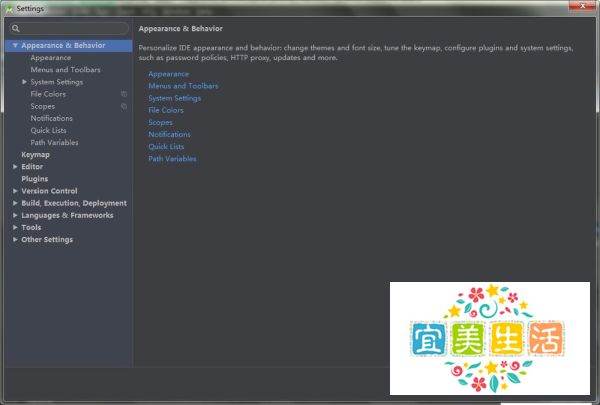Follow the System Settings link

point(175,98)
